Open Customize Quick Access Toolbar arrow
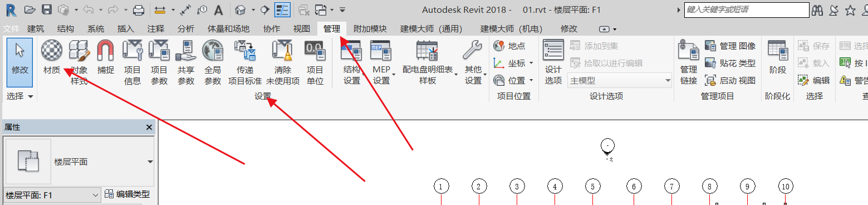868x205 pixels. point(342,10)
